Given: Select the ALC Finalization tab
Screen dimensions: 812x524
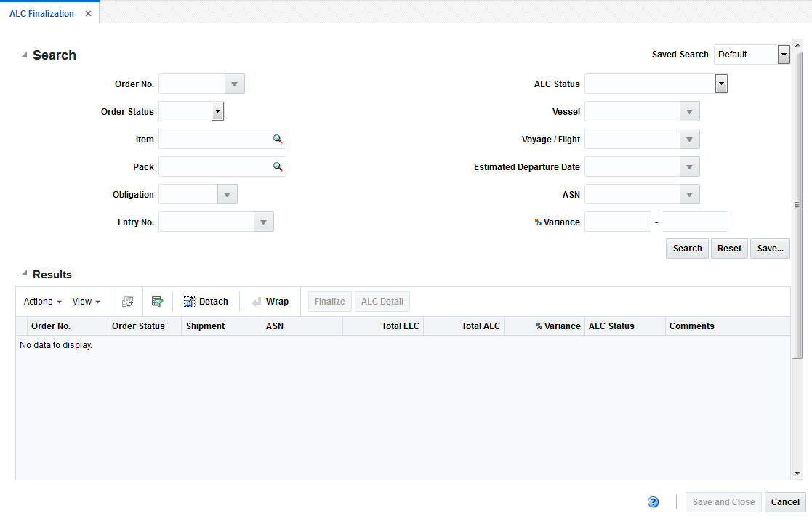Looking at the screenshot, I should tap(40, 12).
